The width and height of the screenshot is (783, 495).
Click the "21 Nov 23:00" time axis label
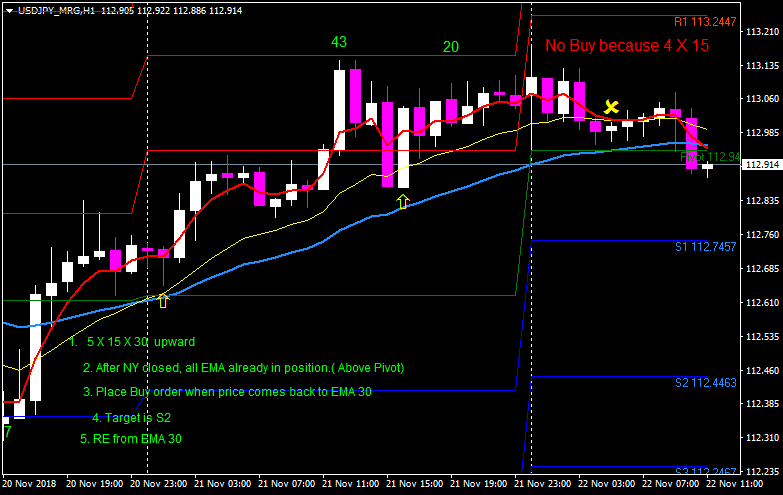point(542,484)
